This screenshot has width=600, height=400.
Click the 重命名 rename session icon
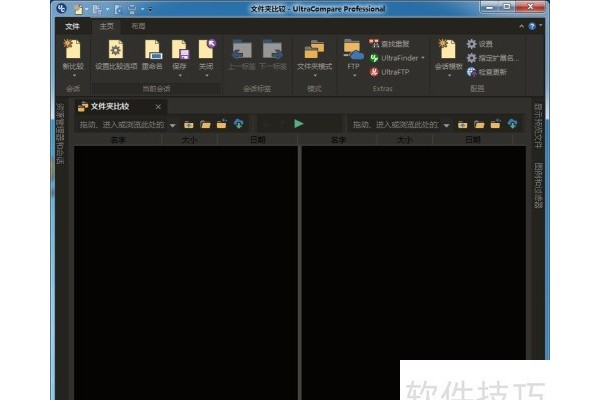[x=152, y=50]
